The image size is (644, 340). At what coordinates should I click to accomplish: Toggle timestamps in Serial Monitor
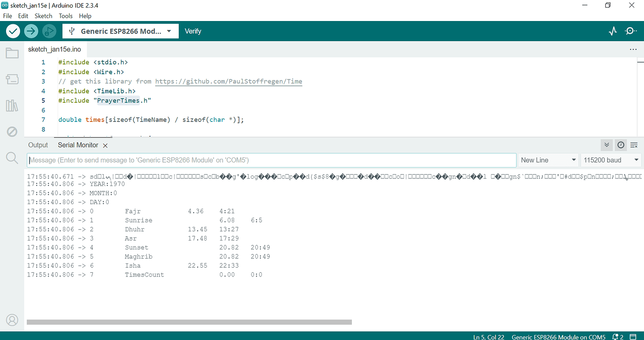tap(621, 145)
